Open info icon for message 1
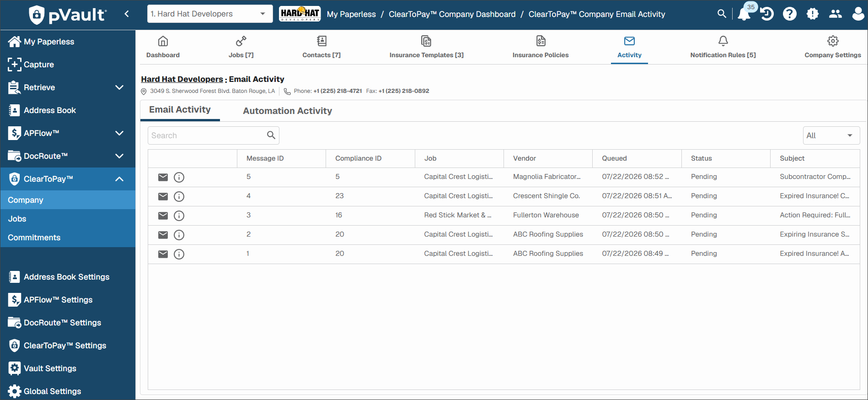The image size is (868, 400). tap(179, 254)
